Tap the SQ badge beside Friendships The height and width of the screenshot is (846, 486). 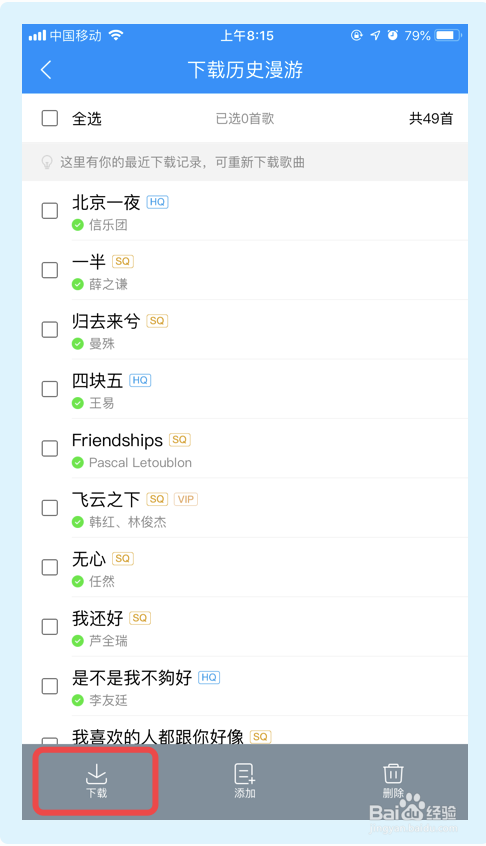point(180,440)
